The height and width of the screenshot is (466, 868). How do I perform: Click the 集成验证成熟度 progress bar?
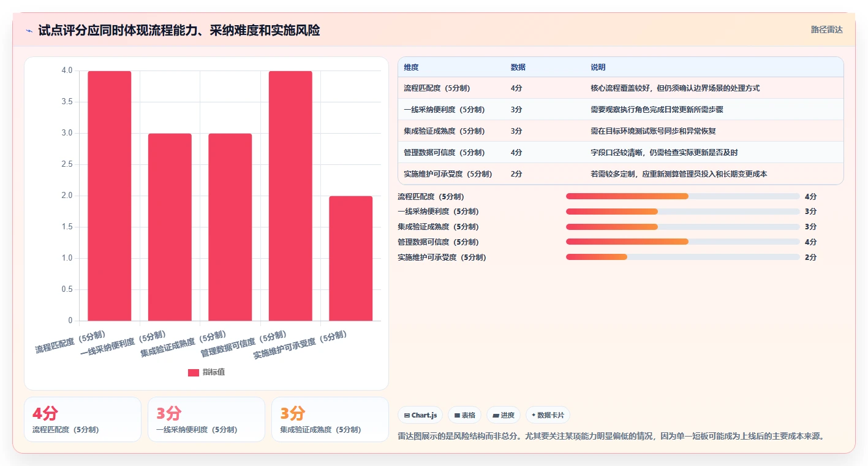pyautogui.click(x=682, y=227)
